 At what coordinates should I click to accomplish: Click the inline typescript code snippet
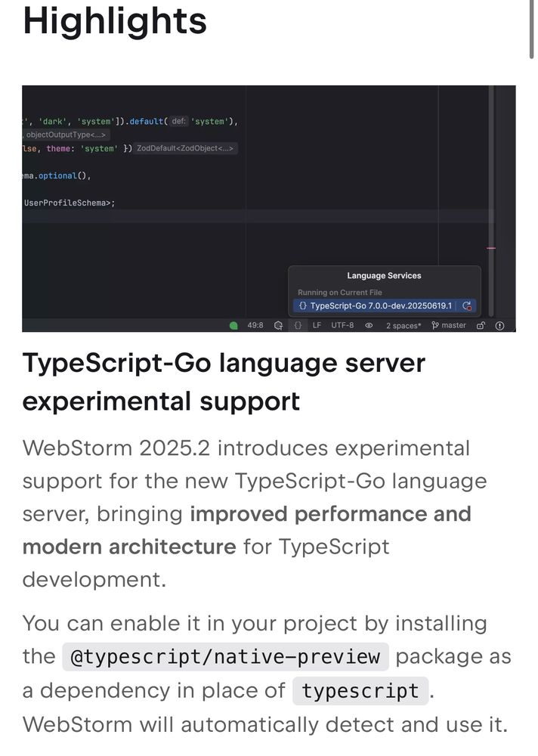pos(360,691)
